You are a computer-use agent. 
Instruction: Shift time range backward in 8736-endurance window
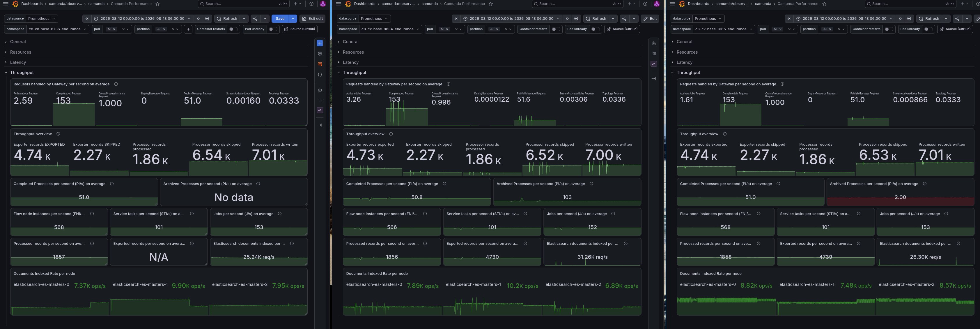(87, 19)
